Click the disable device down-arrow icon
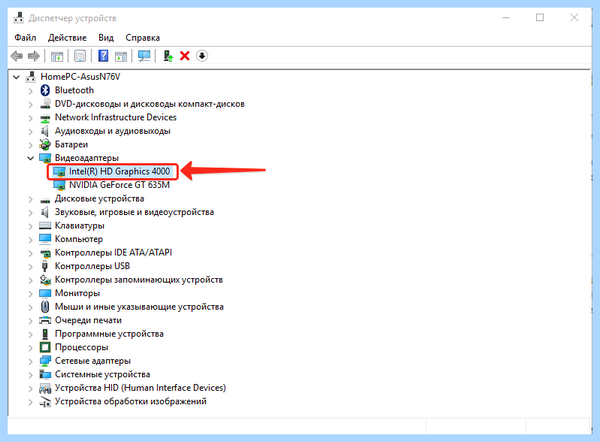600x442 pixels. point(202,56)
